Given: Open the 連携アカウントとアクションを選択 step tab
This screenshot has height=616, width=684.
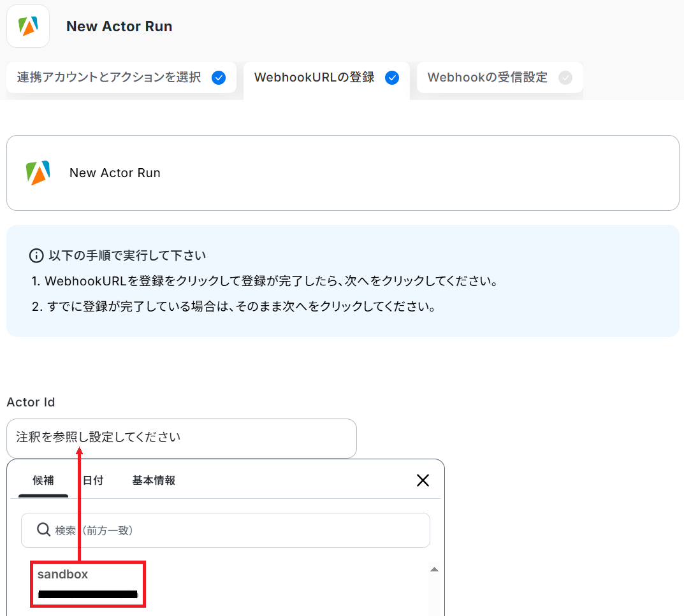Looking at the screenshot, I should pyautogui.click(x=109, y=78).
